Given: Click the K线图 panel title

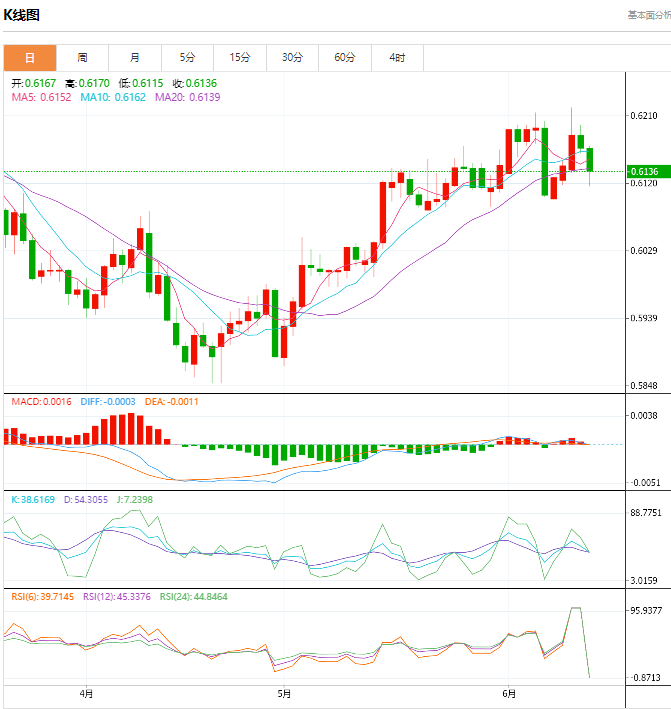Looking at the screenshot, I should (x=24, y=15).
